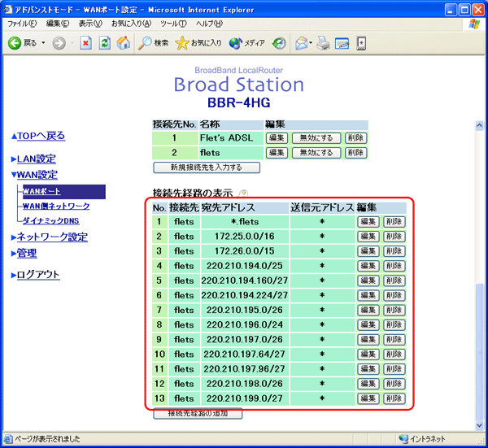Delete route for 220.210.194.160/27
Image resolution: width=488 pixels, height=448 pixels.
pyautogui.click(x=394, y=281)
